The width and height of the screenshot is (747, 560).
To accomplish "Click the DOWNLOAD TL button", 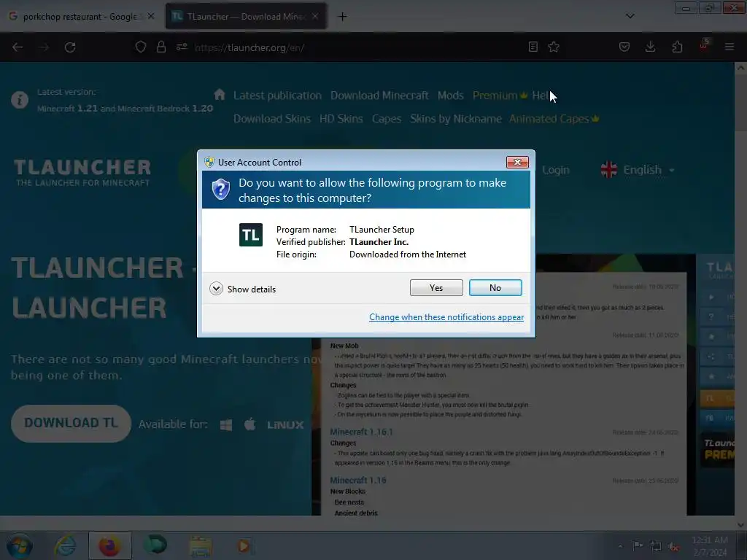I will coord(71,423).
